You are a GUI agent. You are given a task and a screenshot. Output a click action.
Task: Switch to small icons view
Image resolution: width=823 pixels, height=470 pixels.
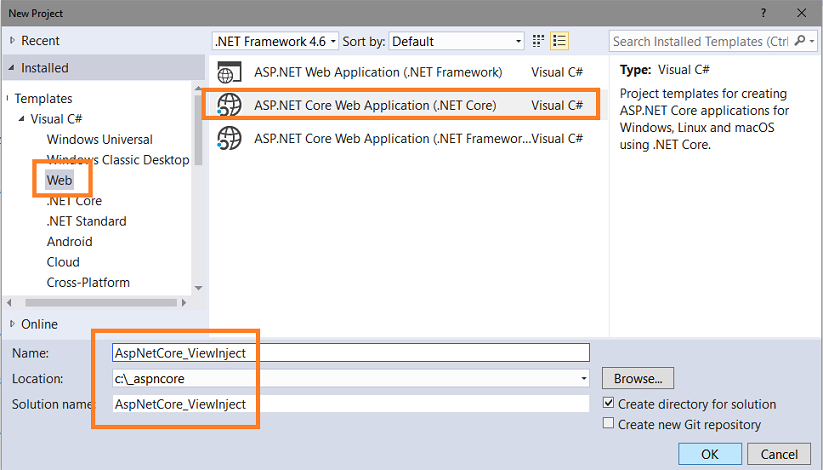point(538,41)
